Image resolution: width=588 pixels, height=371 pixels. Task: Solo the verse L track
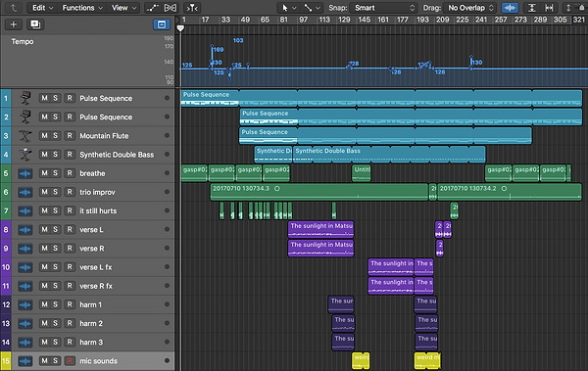coord(56,229)
